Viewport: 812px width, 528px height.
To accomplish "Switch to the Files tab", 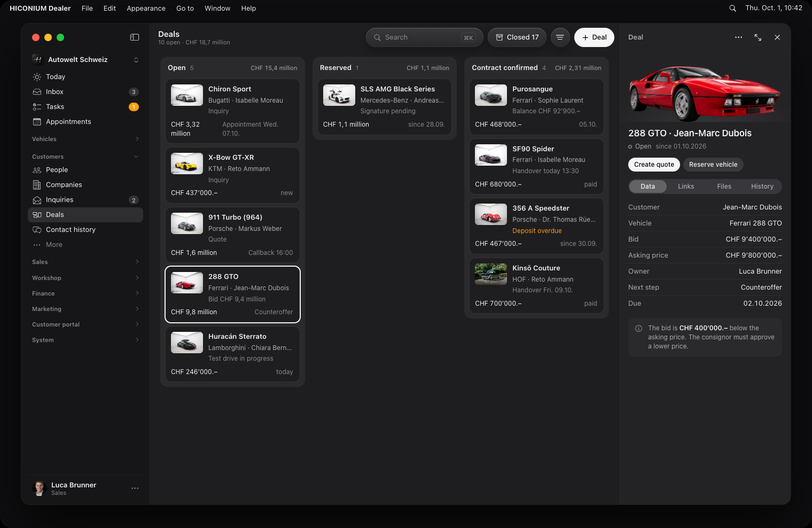I will (x=724, y=187).
